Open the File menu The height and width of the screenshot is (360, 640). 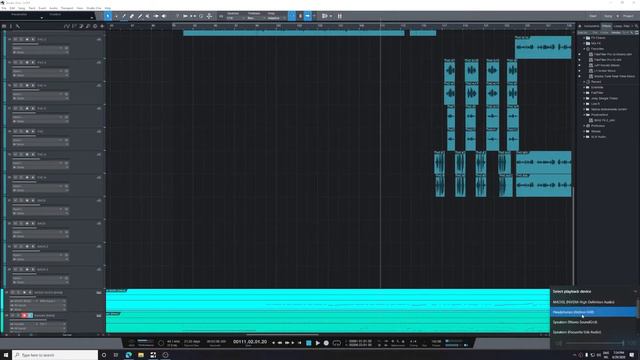[x=4, y=8]
